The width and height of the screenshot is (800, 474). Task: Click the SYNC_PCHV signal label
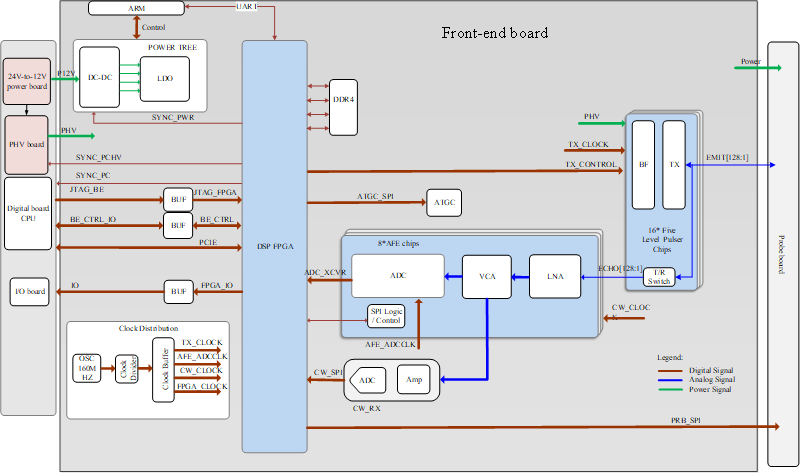click(99, 158)
